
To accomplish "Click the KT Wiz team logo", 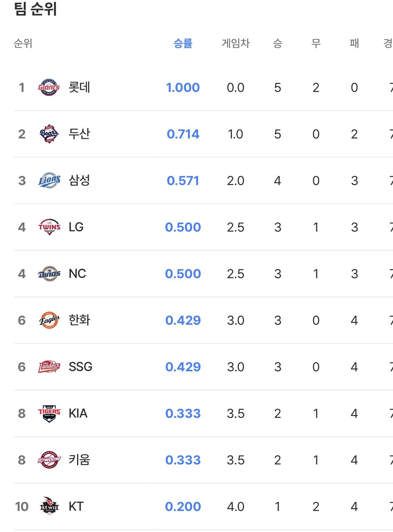I will [49, 507].
